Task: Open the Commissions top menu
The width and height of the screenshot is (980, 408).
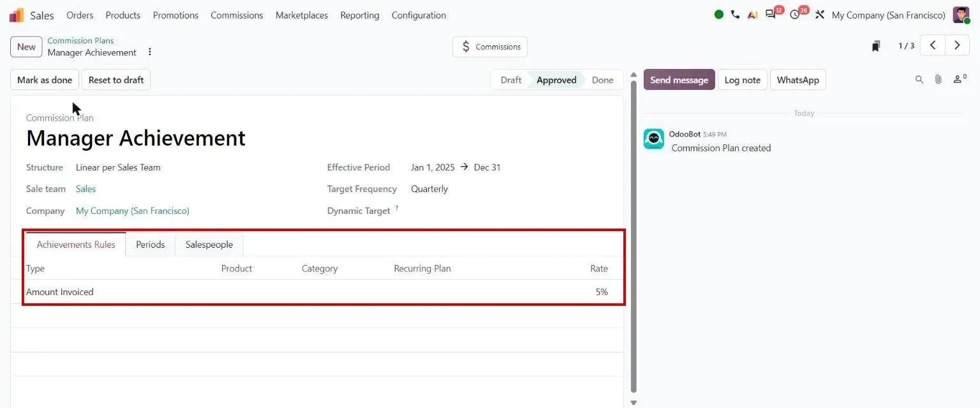Action: tap(237, 15)
